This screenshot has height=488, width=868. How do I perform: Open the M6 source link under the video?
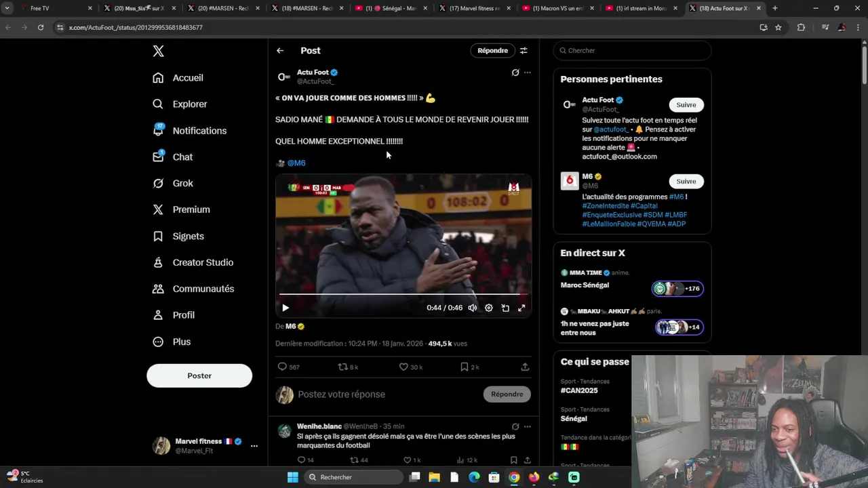(290, 327)
